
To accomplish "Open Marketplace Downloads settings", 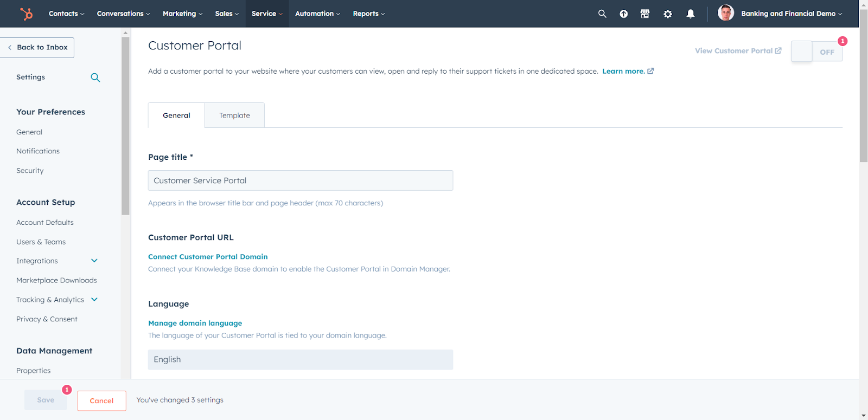I will tap(56, 280).
